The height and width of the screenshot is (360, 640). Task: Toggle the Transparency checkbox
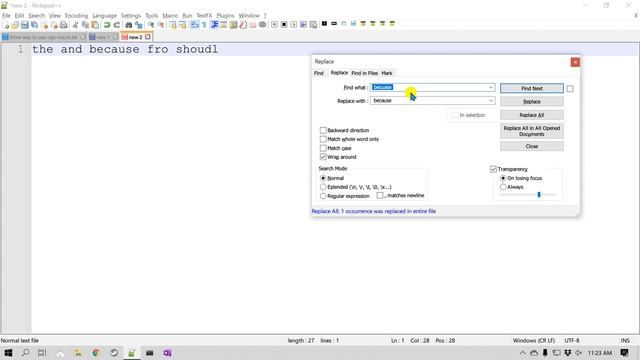[493, 169]
